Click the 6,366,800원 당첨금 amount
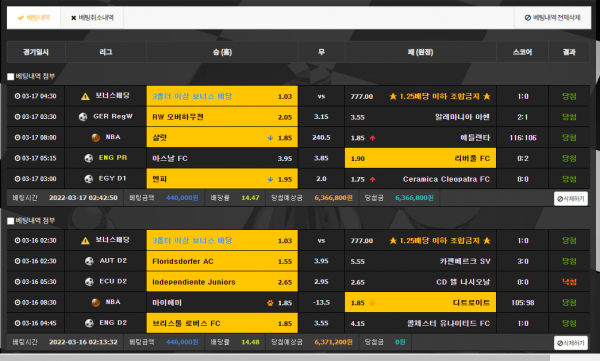600x361 pixels. (x=414, y=198)
